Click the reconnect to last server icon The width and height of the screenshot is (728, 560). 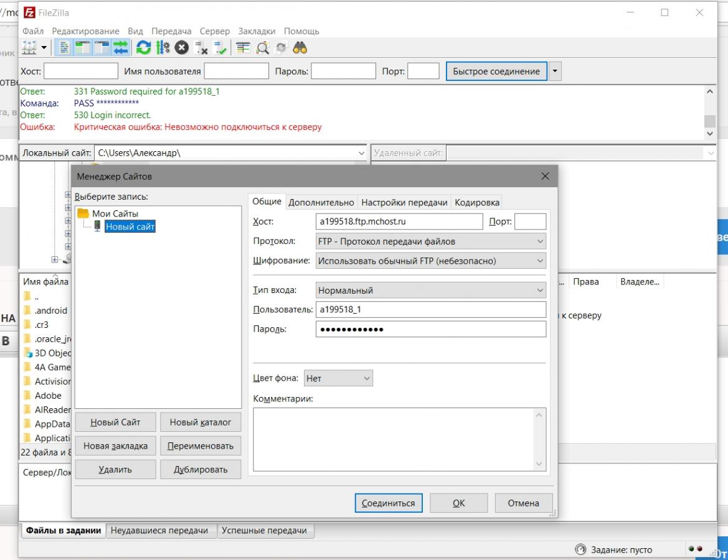[x=220, y=47]
